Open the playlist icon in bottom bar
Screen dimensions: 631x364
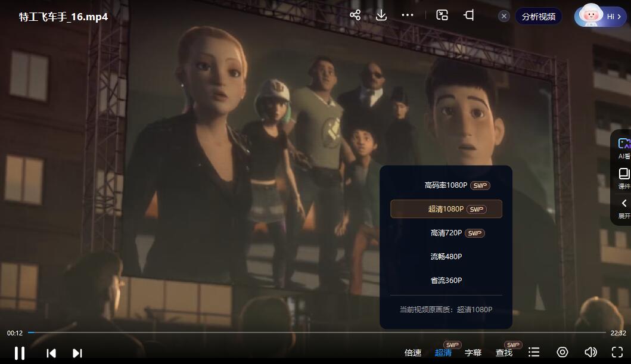534,352
